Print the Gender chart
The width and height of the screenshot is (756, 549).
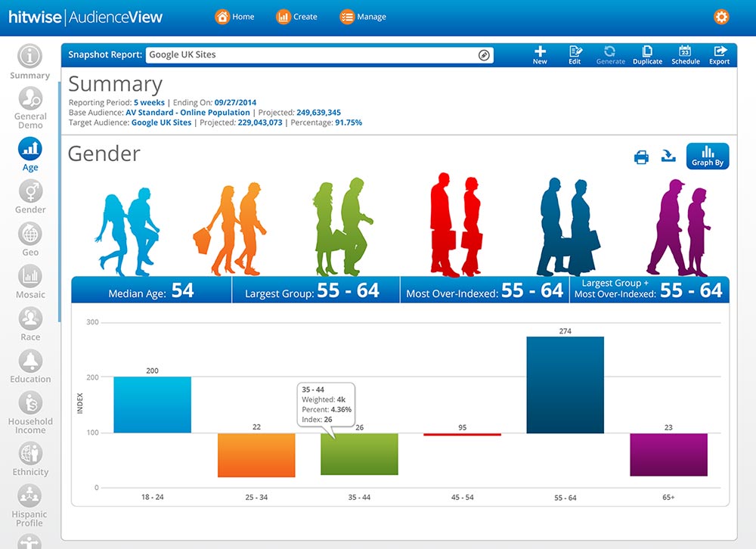(641, 157)
